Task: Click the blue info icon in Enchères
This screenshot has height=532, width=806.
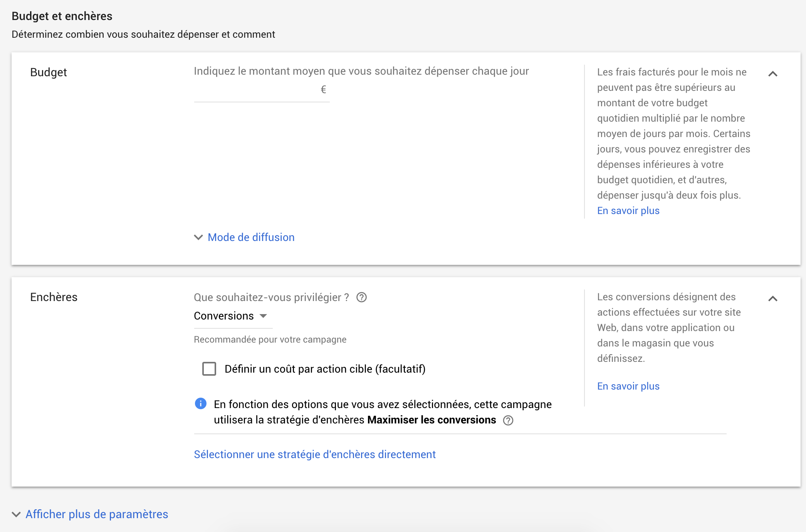Action: [201, 403]
